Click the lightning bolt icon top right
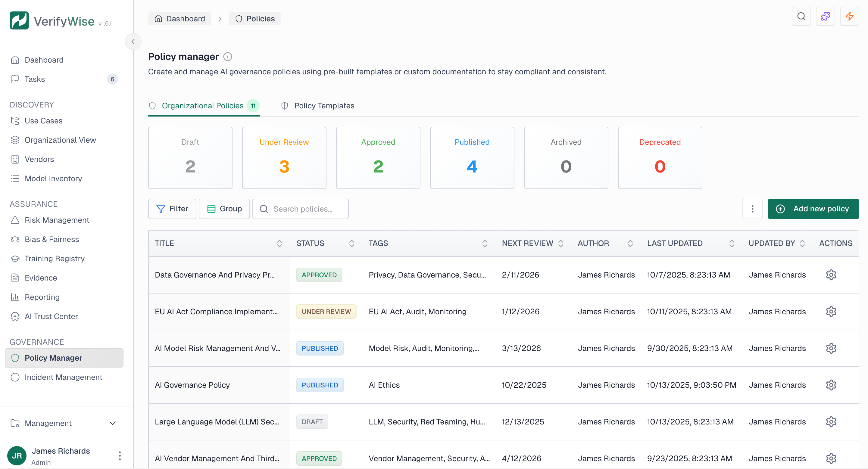Viewport: 868px width, 469px height. click(x=849, y=16)
